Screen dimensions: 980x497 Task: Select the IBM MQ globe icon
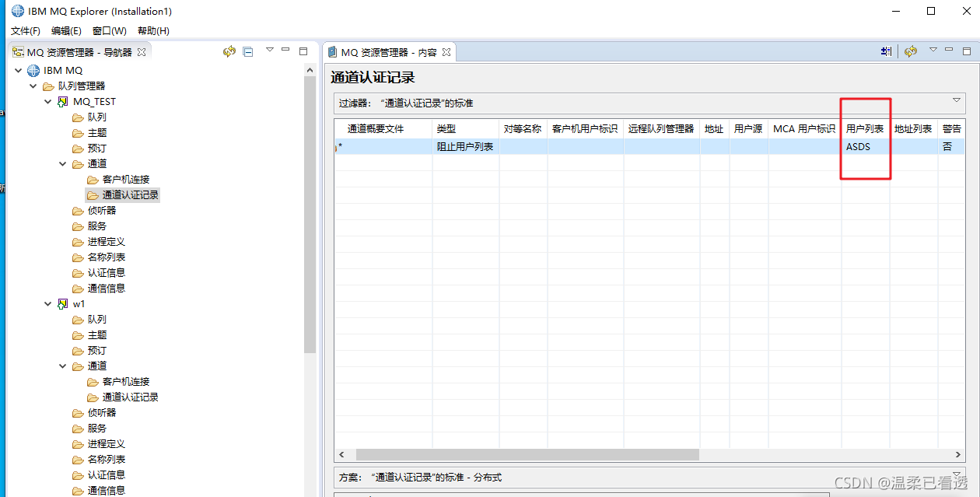pos(33,71)
